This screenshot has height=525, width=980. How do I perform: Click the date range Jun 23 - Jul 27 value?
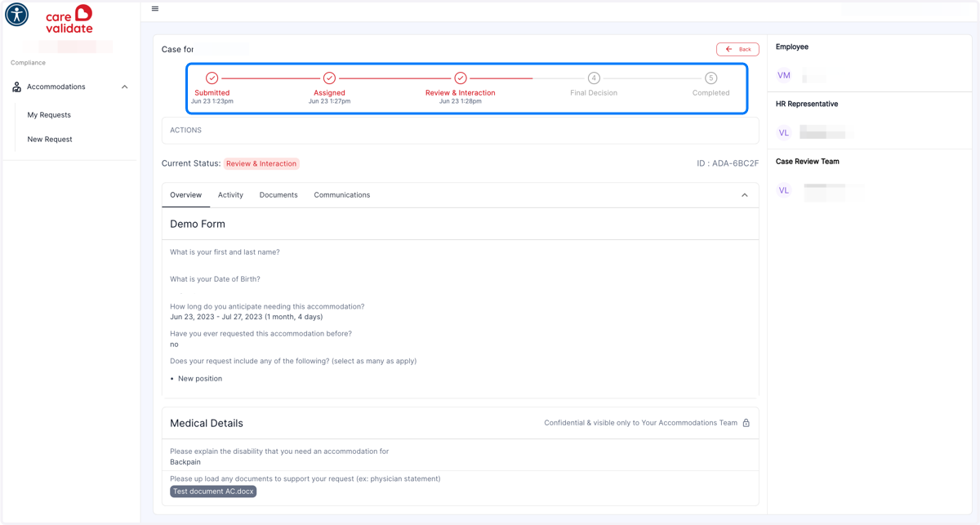pyautogui.click(x=246, y=317)
